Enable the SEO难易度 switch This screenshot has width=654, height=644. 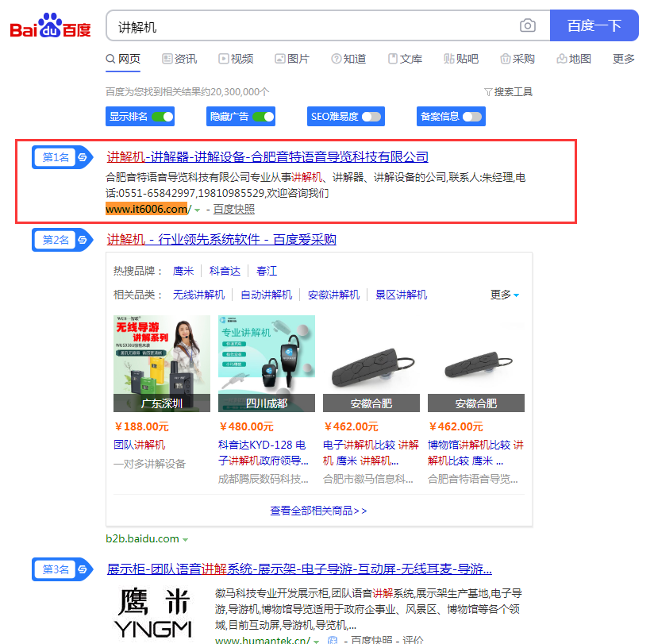pos(371,117)
